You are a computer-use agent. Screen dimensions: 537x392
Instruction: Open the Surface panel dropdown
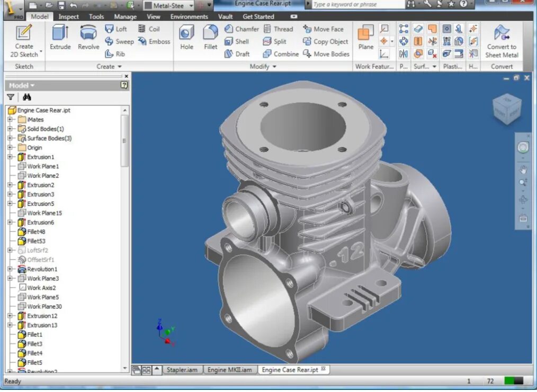coord(434,66)
